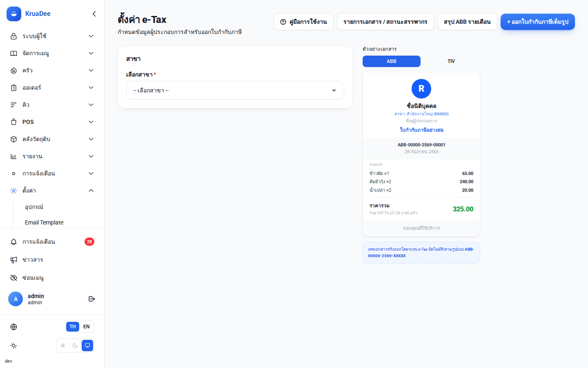
Task: Switch preview to the TIV tab
Action: tap(451, 61)
